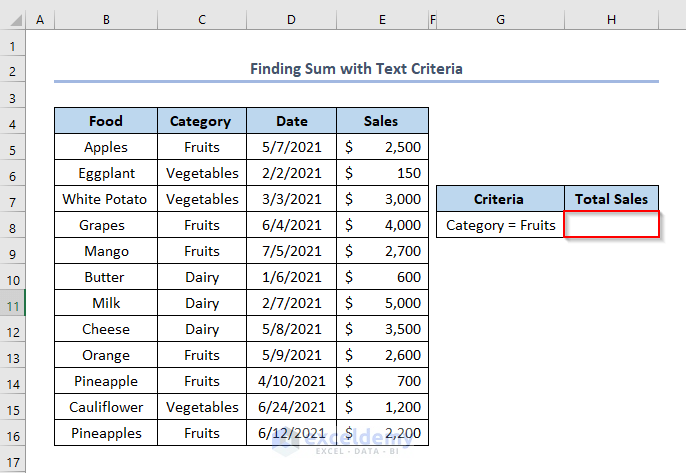Select the "Criteria" header cell
The width and height of the screenshot is (686, 473).
tap(500, 199)
